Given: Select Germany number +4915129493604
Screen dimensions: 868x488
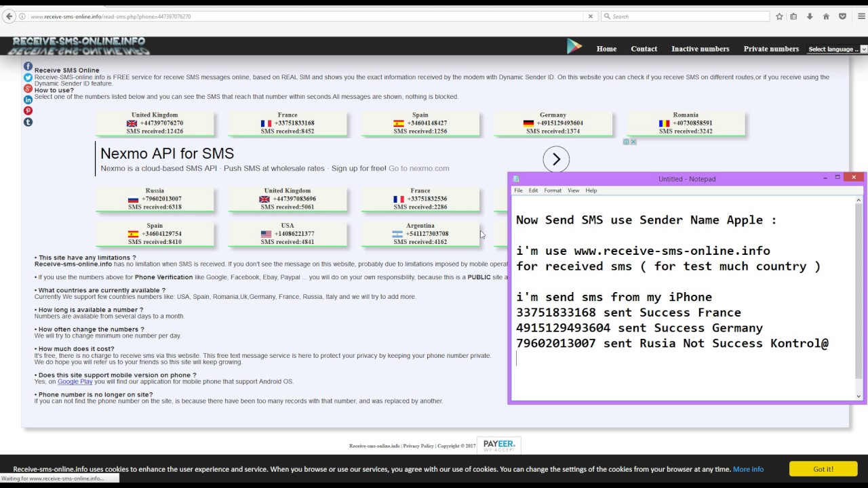Looking at the screenshot, I should [553, 123].
